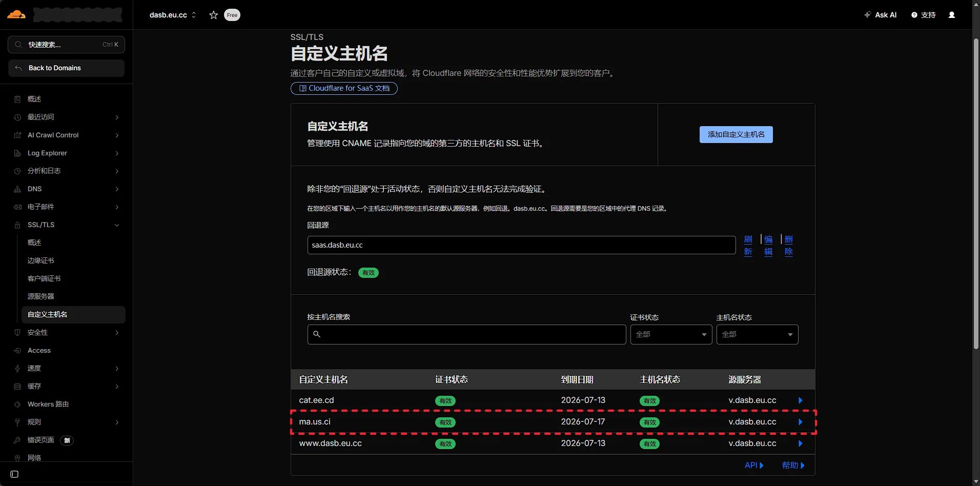The height and width of the screenshot is (486, 980).
Task: Expand the 最近访问 sidebar section
Action: pos(117,117)
